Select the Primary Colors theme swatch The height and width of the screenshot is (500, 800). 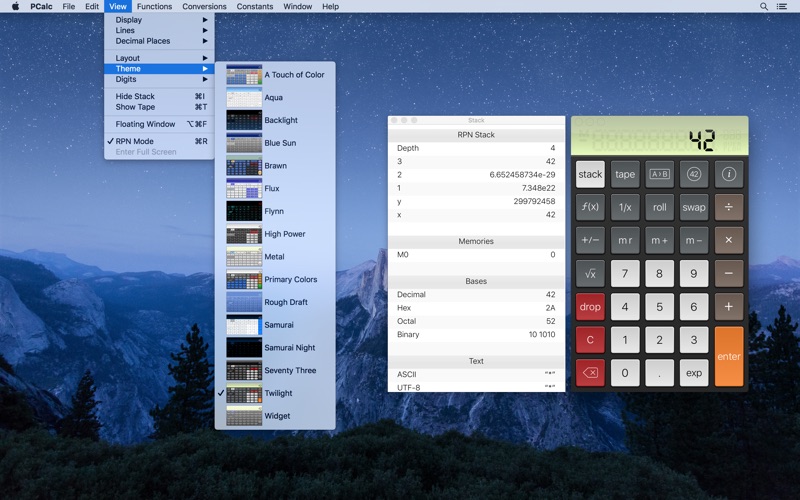coord(244,280)
